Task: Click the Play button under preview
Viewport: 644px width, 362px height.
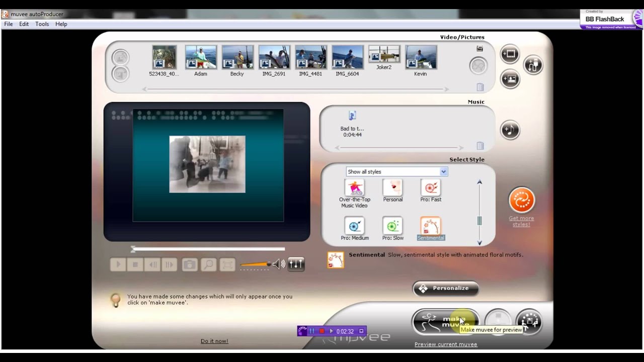Action: tap(118, 264)
